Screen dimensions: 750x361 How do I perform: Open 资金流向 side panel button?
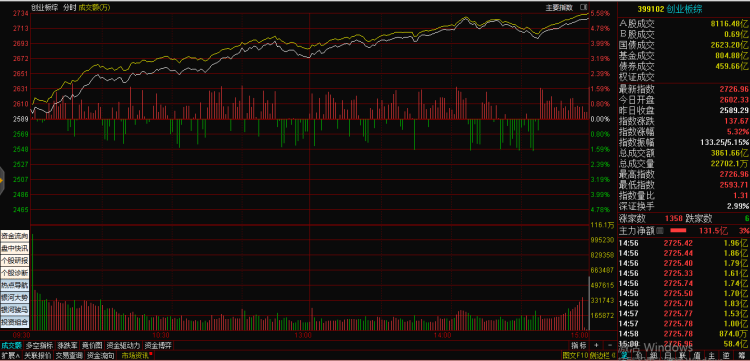pos(15,236)
